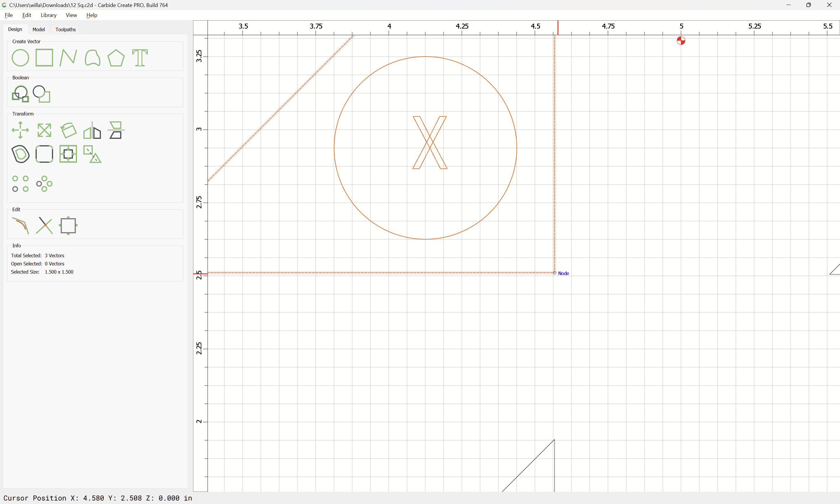This screenshot has height=504, width=840.
Task: Open the Linear Array tool
Action: coord(20,184)
